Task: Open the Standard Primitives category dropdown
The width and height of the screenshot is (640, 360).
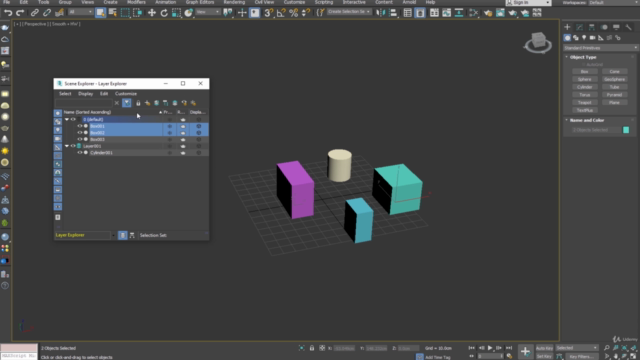Action: [x=600, y=48]
